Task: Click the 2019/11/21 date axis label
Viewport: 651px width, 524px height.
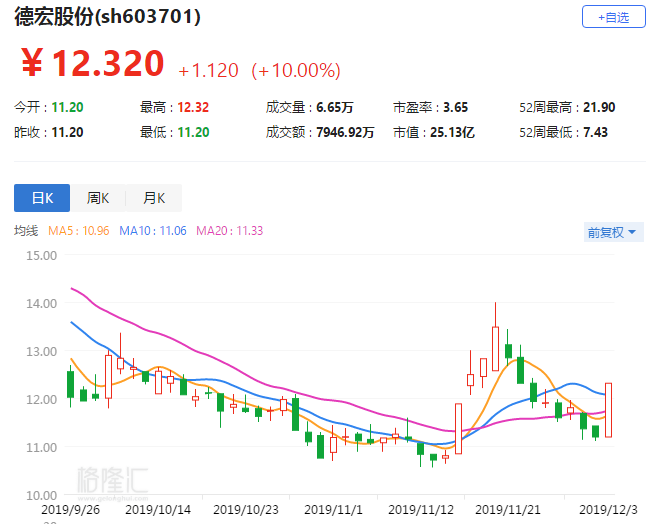Action: pyautogui.click(x=507, y=509)
